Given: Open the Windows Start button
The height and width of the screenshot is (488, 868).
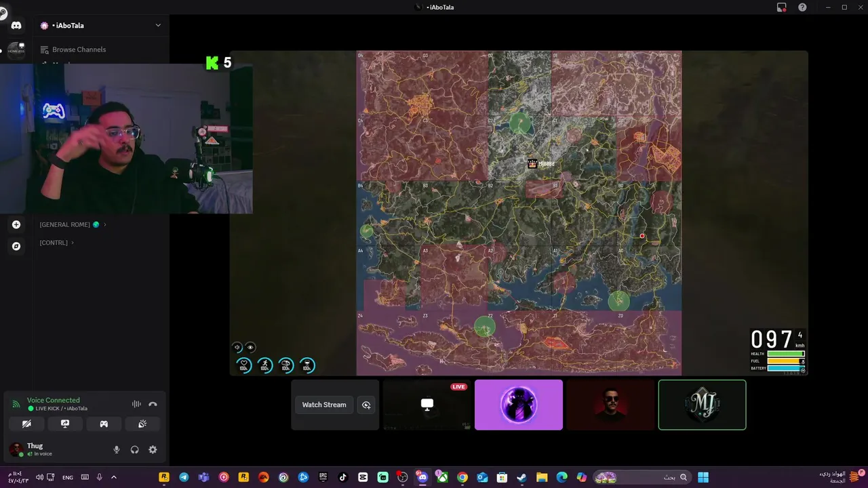Looking at the screenshot, I should click(703, 477).
